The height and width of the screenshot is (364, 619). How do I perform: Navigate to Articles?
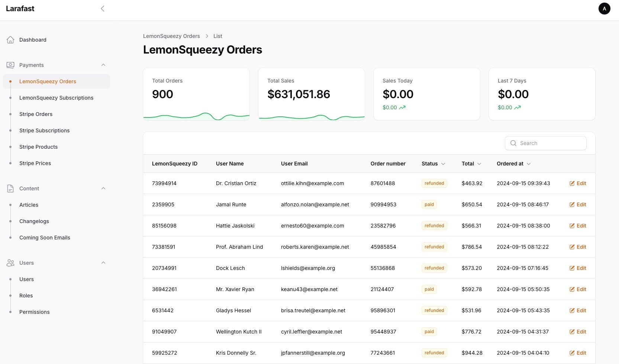57,205
